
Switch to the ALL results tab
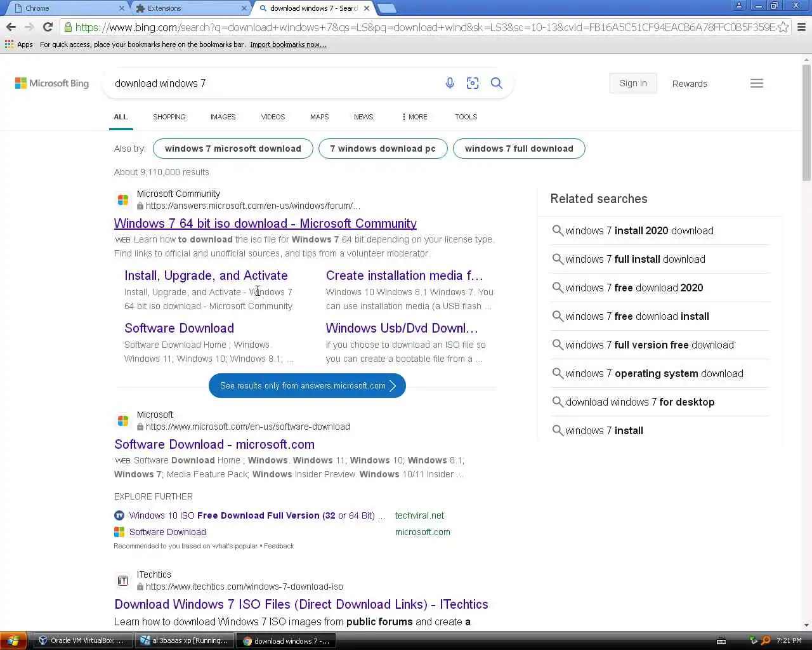121,117
